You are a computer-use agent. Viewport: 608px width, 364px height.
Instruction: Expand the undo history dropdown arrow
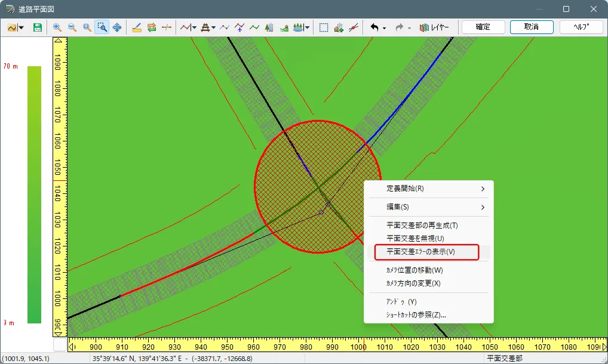coord(384,28)
